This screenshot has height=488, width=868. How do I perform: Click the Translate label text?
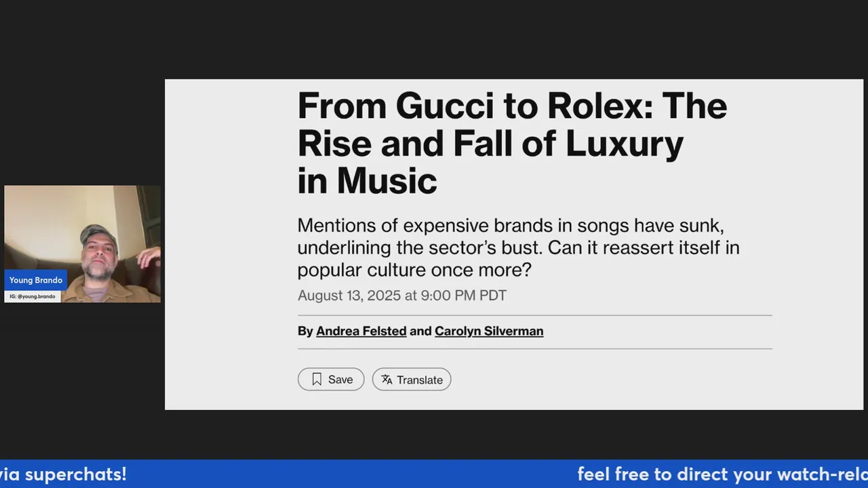coord(420,380)
